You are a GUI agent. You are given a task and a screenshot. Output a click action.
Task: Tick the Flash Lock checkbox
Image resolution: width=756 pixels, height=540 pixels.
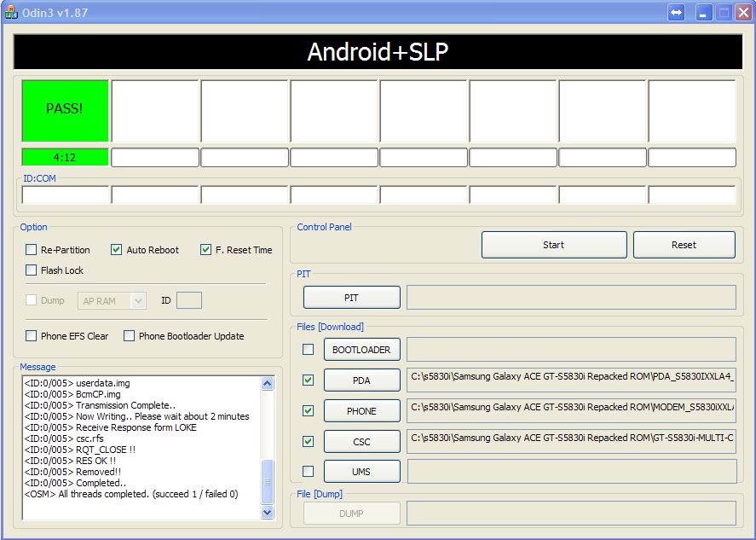(x=31, y=270)
